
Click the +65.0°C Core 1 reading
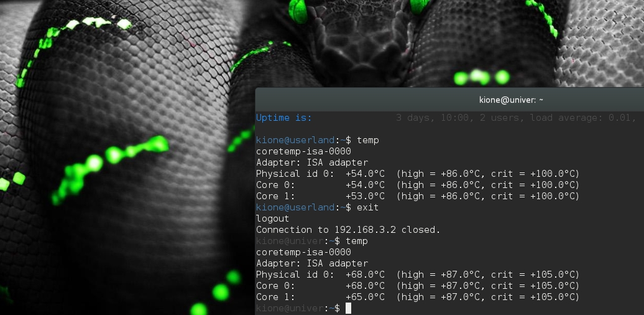(x=365, y=297)
